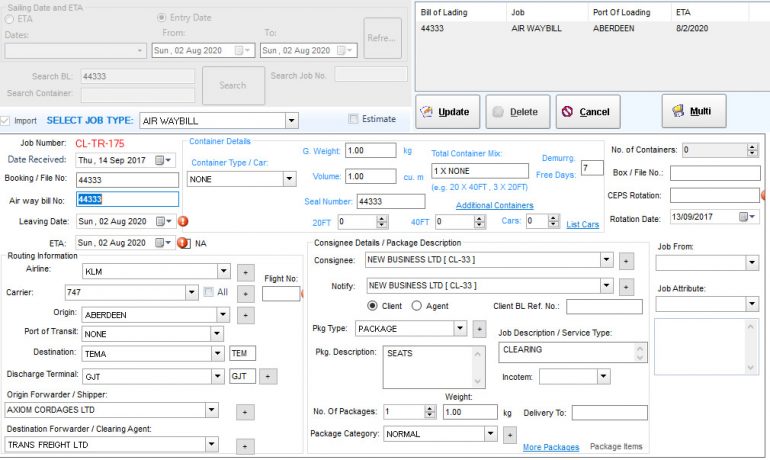Click into the Flight No input field
Viewport: 770px width, 460px height.
[280, 294]
